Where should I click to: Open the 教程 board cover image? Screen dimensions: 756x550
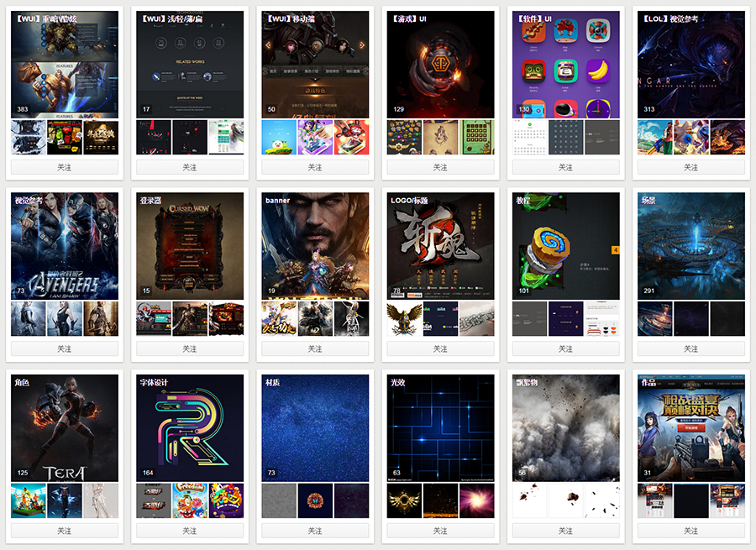(x=565, y=246)
